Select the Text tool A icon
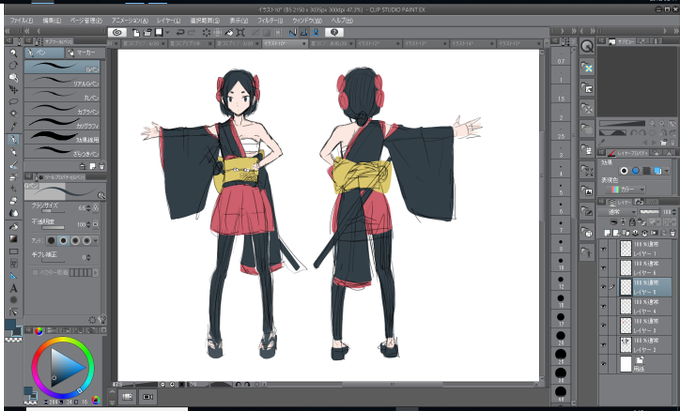 (x=13, y=288)
